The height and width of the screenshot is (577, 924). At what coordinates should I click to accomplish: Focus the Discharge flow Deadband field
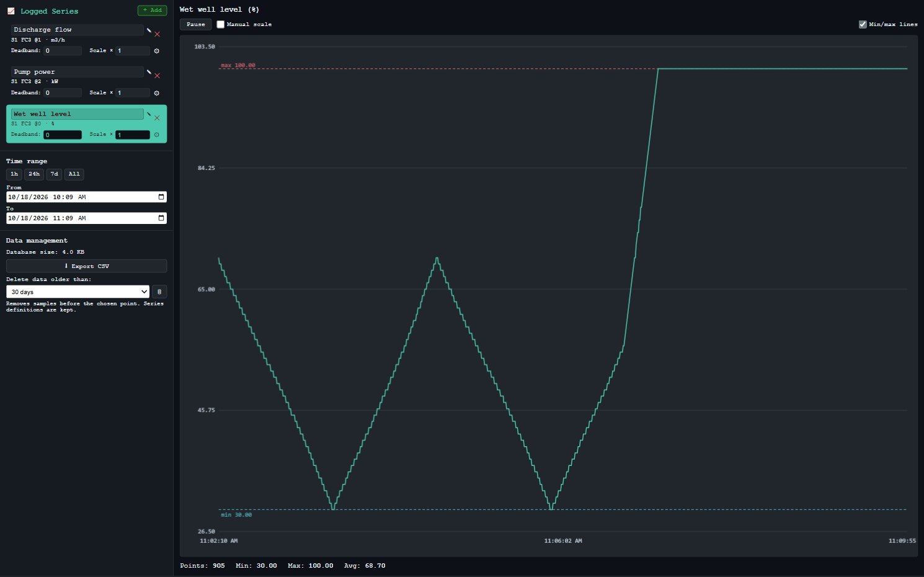(63, 51)
